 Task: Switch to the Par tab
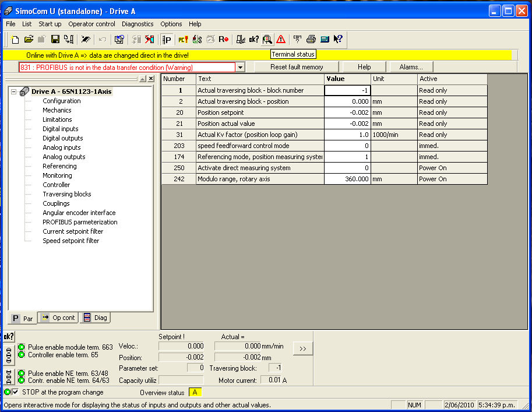22,318
